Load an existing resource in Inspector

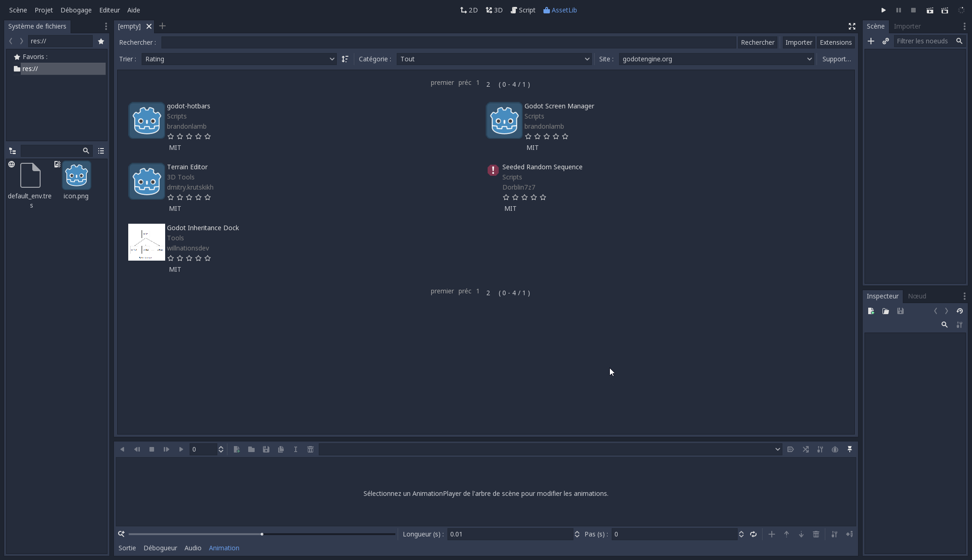point(885,311)
